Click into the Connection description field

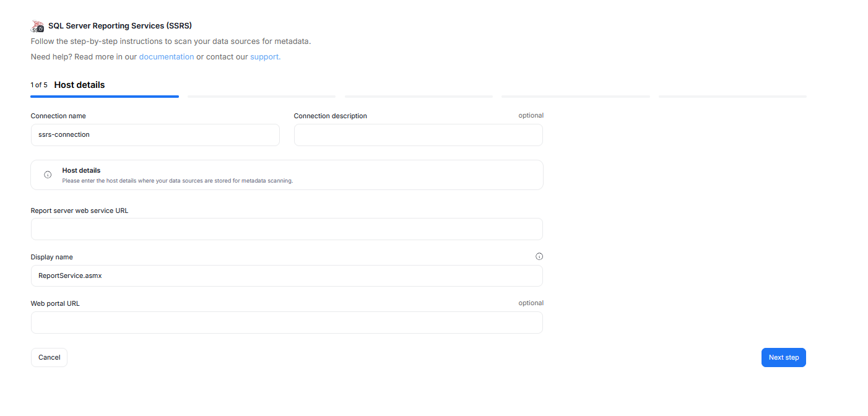[418, 135]
